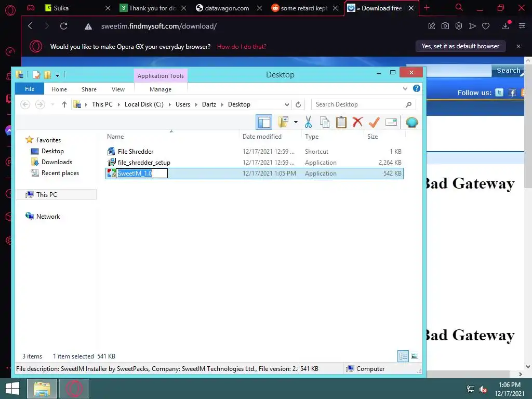Click Yes, set it as default browser
Image resolution: width=532 pixels, height=399 pixels.
460,46
